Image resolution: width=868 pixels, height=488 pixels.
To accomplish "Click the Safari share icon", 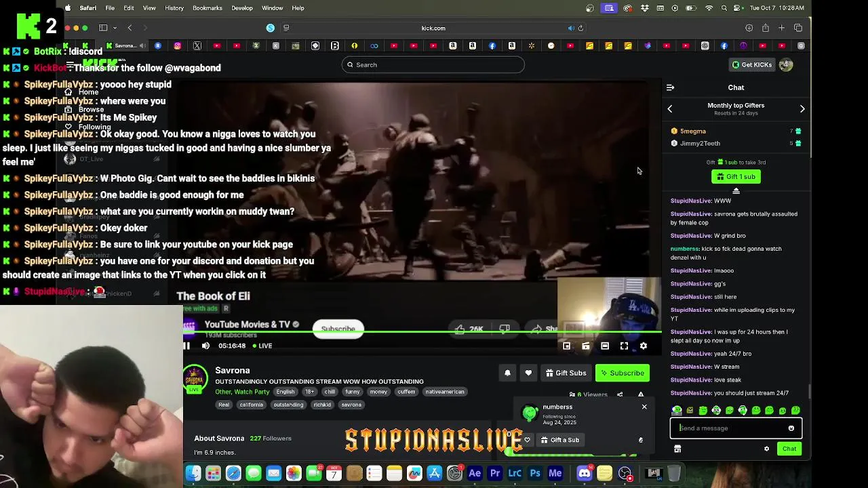I will tap(765, 28).
